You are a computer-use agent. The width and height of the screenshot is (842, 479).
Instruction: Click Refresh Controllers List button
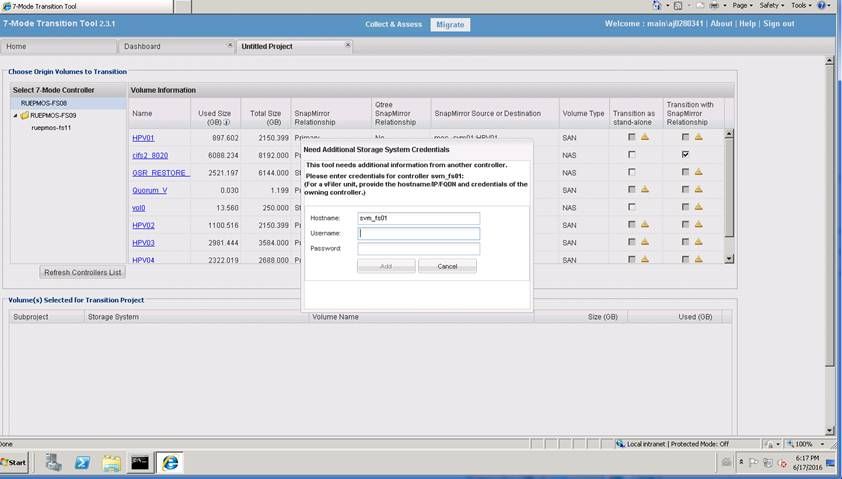pyautogui.click(x=83, y=272)
